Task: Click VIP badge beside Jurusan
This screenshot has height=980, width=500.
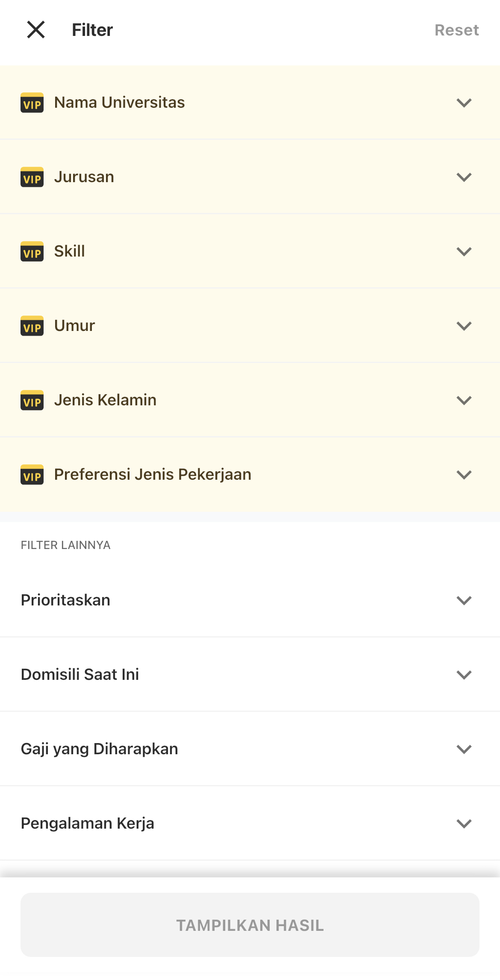Action: [x=32, y=177]
